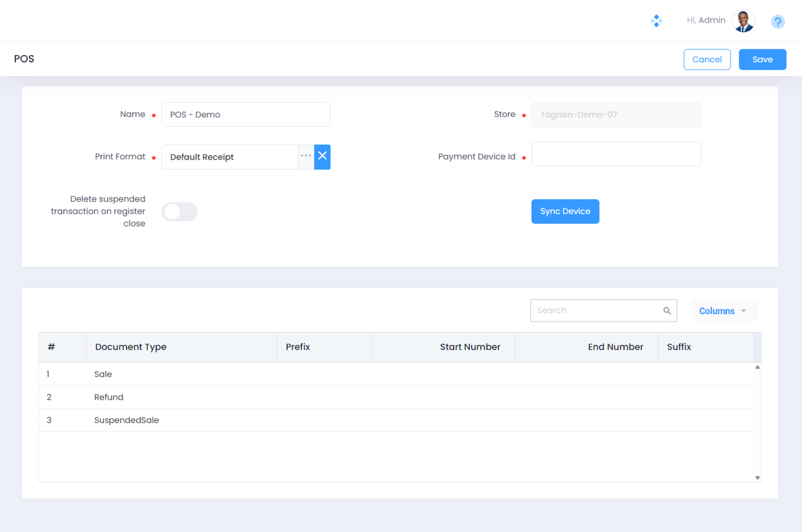
Task: Select the SuspendedSale row
Action: (x=126, y=420)
